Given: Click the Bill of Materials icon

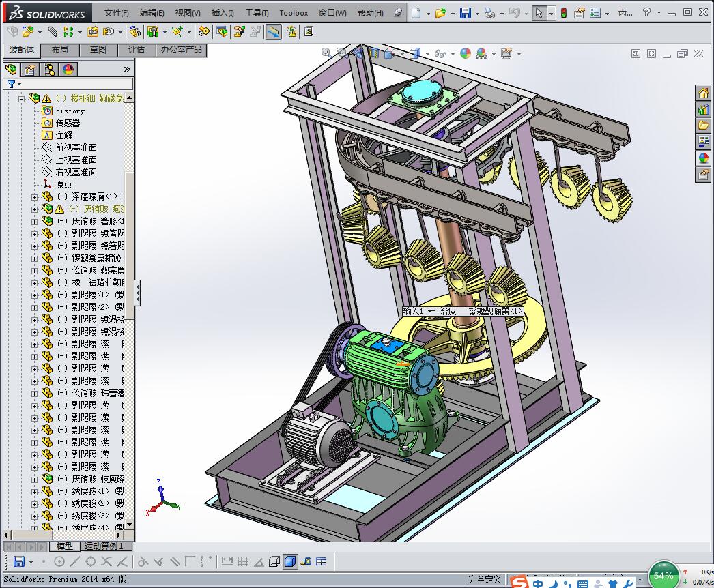Looking at the screenshot, I should click(223, 31).
